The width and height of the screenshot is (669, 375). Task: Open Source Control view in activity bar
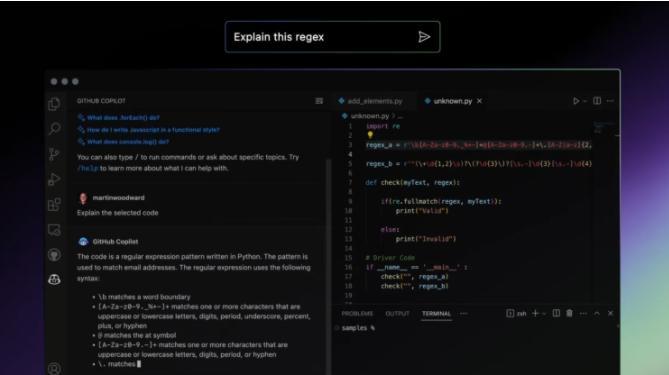[x=54, y=154]
